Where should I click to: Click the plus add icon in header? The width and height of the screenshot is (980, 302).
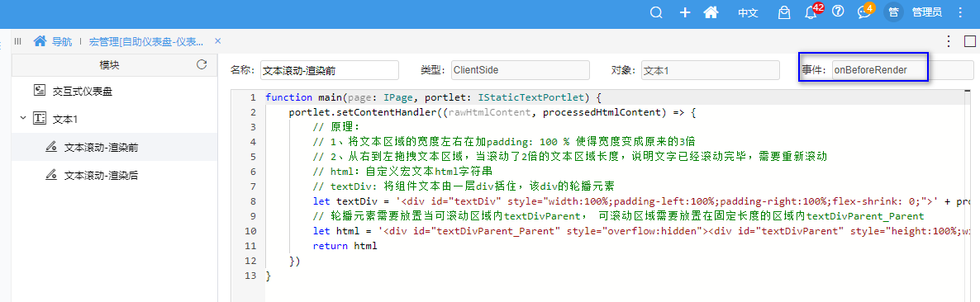(685, 12)
